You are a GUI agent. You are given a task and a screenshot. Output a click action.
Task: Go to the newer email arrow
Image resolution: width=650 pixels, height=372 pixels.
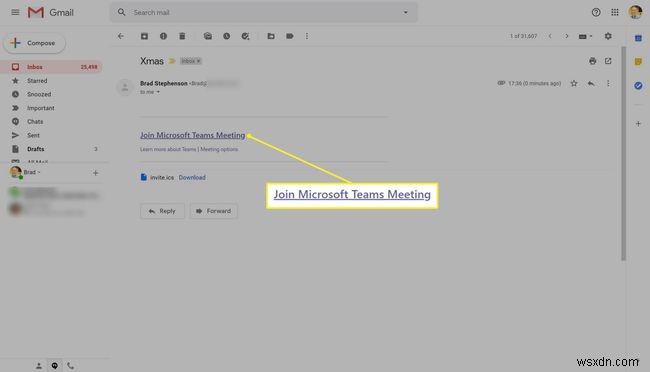click(550, 36)
